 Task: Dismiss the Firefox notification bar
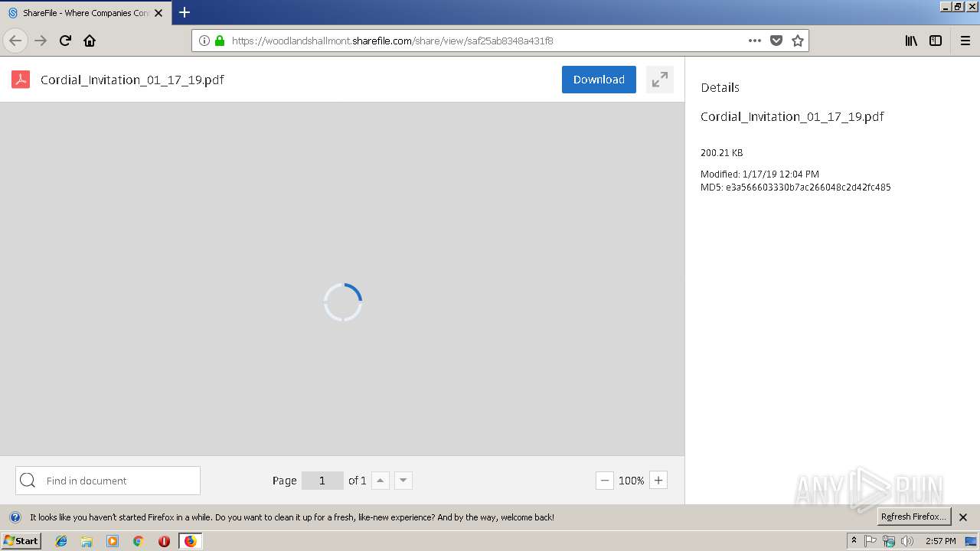click(963, 517)
